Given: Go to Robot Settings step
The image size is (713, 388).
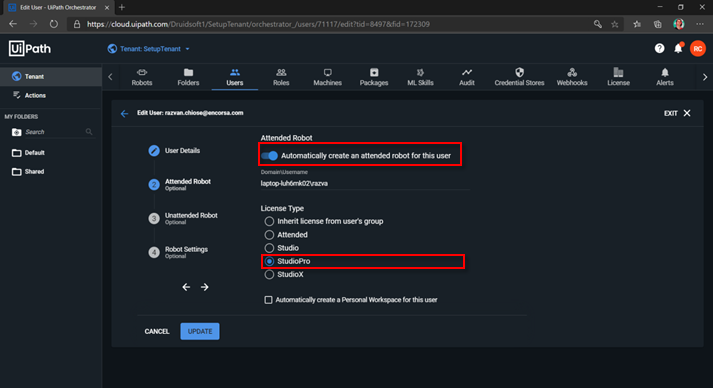Looking at the screenshot, I should [x=178, y=252].
